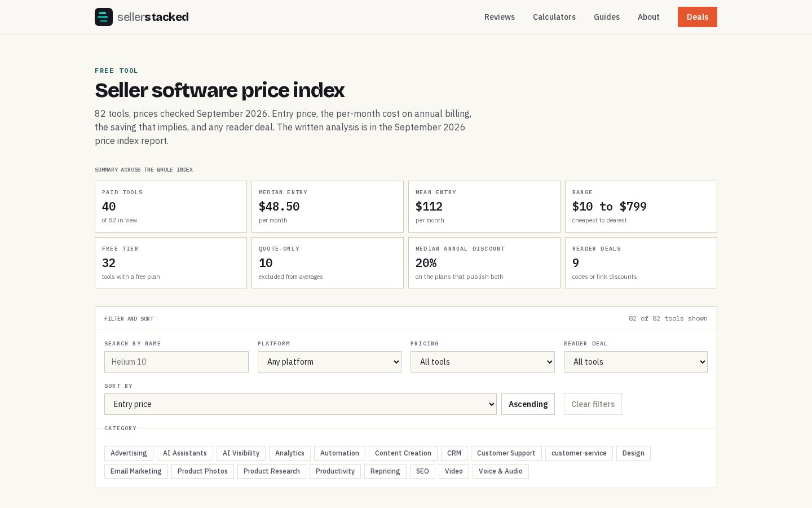This screenshot has width=812, height=508.
Task: Open the Platform dropdown
Action: pyautogui.click(x=329, y=362)
